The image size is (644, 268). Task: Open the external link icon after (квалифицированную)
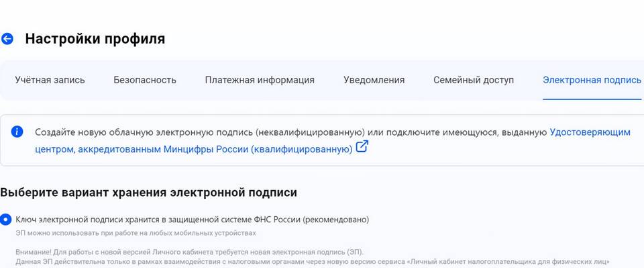(x=362, y=146)
